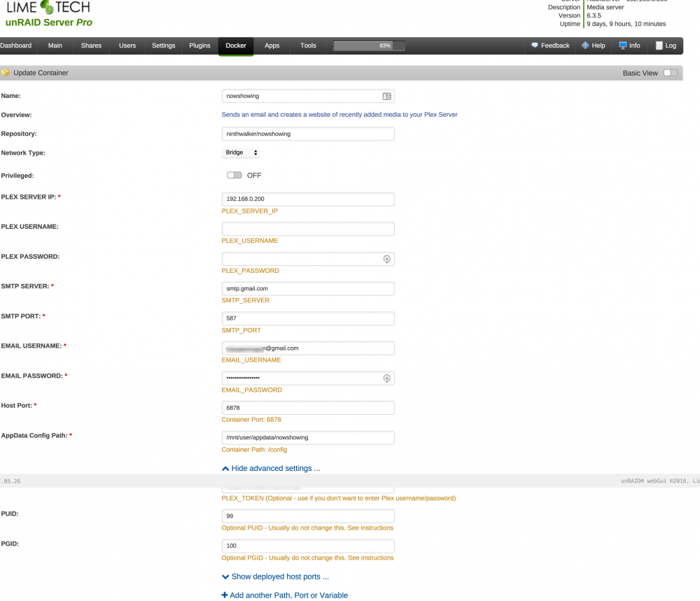Image resolution: width=700 pixels, height=601 pixels.
Task: Click the EMAIL_USERNAME variable label
Action: coord(251,360)
